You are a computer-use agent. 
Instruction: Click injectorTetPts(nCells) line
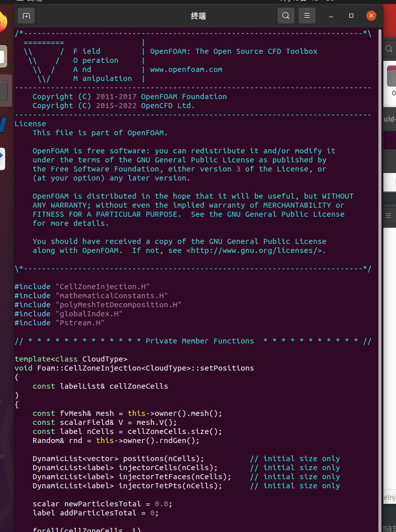click(128, 486)
